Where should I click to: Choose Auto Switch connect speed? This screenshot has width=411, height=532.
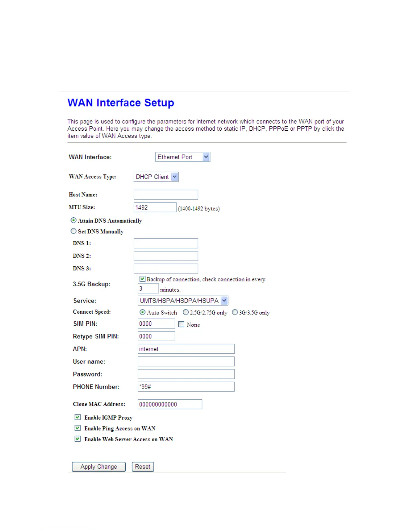click(142, 312)
